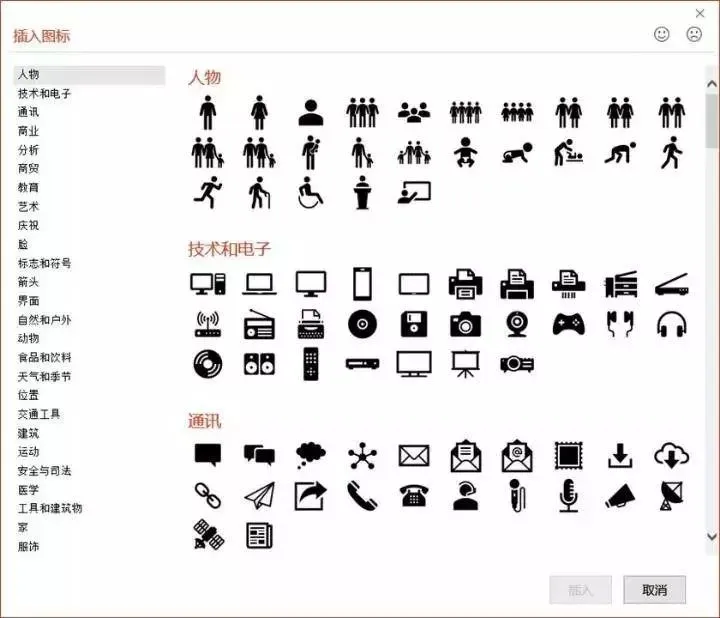The width and height of the screenshot is (720, 618).
Task: Click the scrollbar down arrow
Action: 712,536
